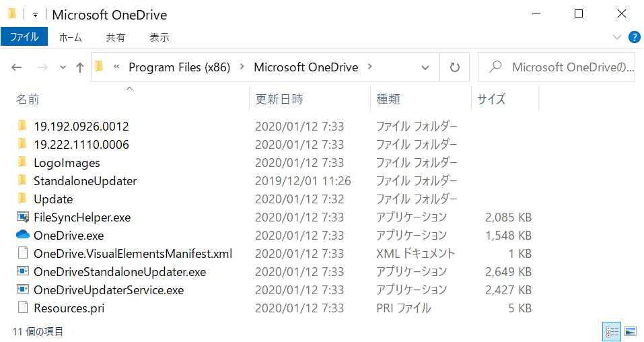Viewport: 644px width, 342px height.
Task: Go back with the back arrow
Action: [x=16, y=67]
